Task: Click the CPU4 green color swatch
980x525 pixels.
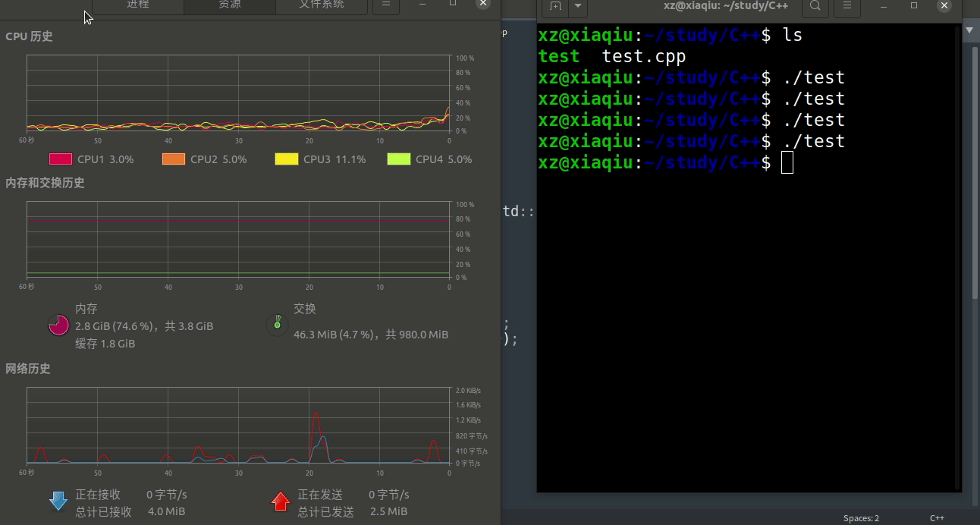Action: (x=399, y=159)
